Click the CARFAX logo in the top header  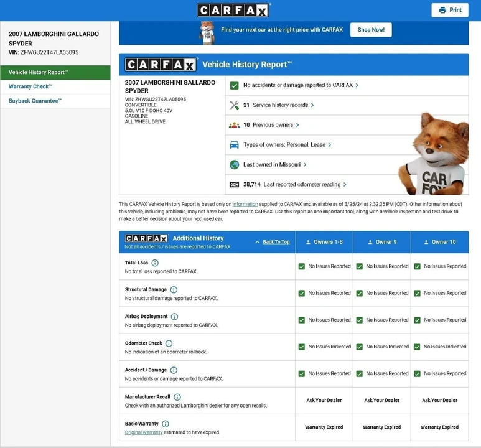point(233,10)
